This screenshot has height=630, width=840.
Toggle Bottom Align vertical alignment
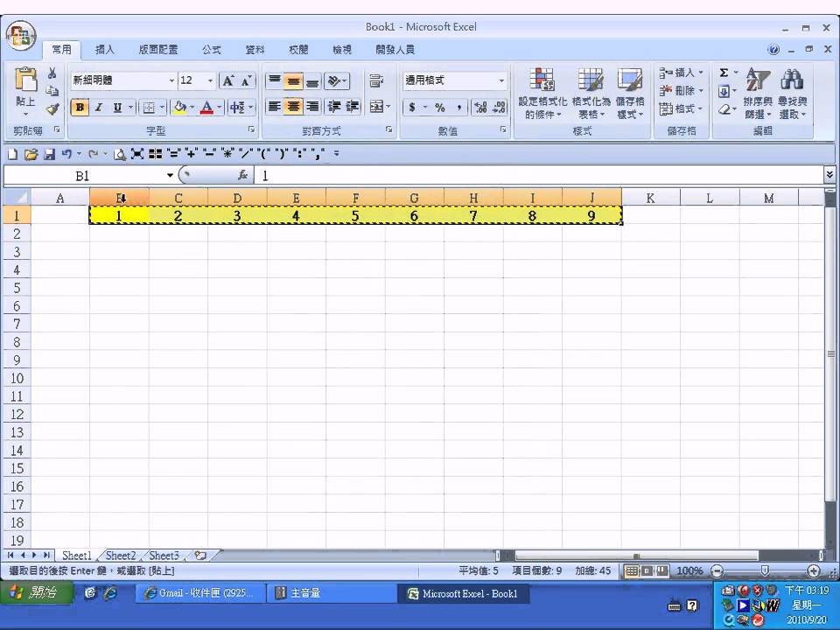(x=312, y=80)
